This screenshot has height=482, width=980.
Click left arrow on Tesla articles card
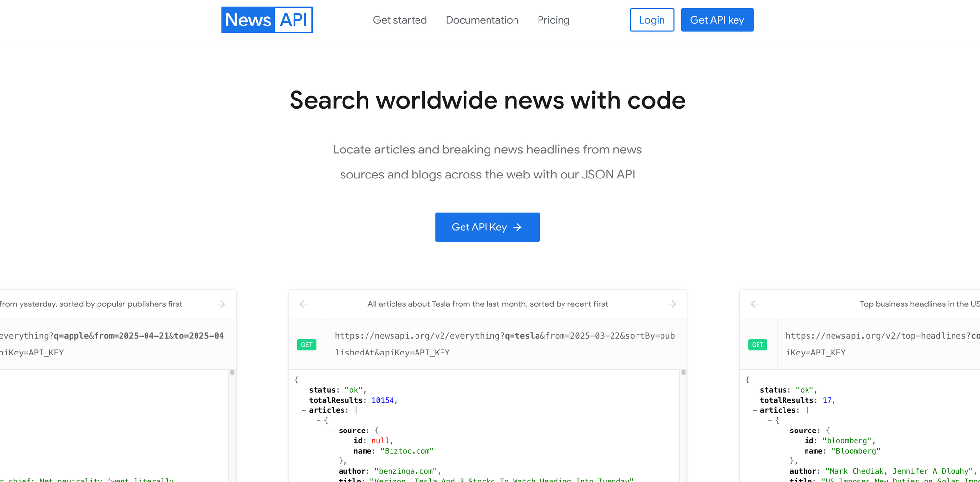(x=304, y=304)
